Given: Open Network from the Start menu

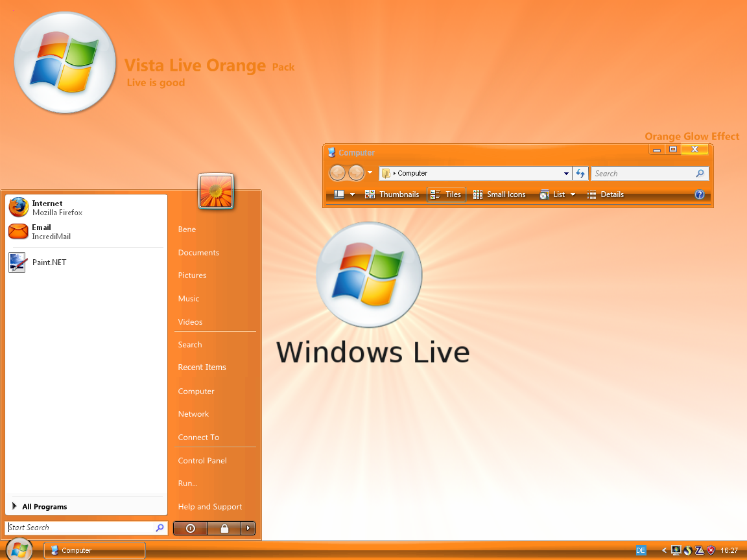Looking at the screenshot, I should coord(193,414).
